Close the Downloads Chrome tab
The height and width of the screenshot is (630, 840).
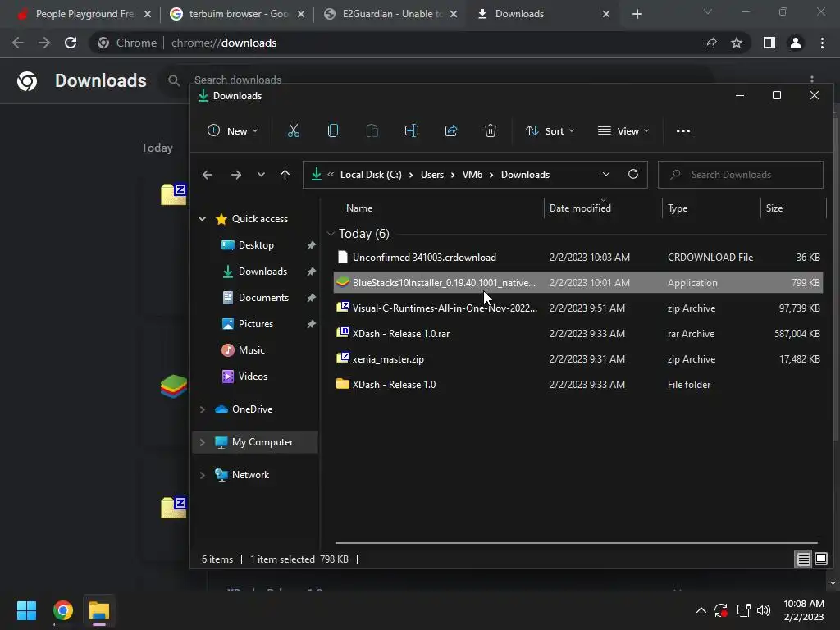606,14
